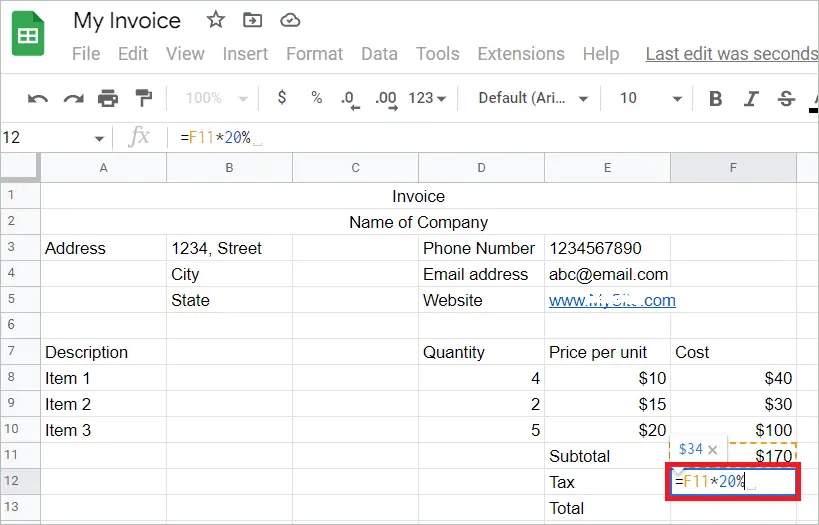This screenshot has width=819, height=525.
Task: Click the move to folder icon
Action: coord(252,20)
